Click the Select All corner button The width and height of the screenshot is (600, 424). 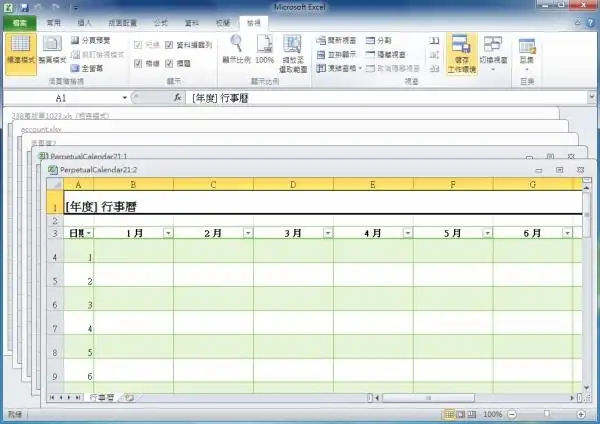(55, 184)
